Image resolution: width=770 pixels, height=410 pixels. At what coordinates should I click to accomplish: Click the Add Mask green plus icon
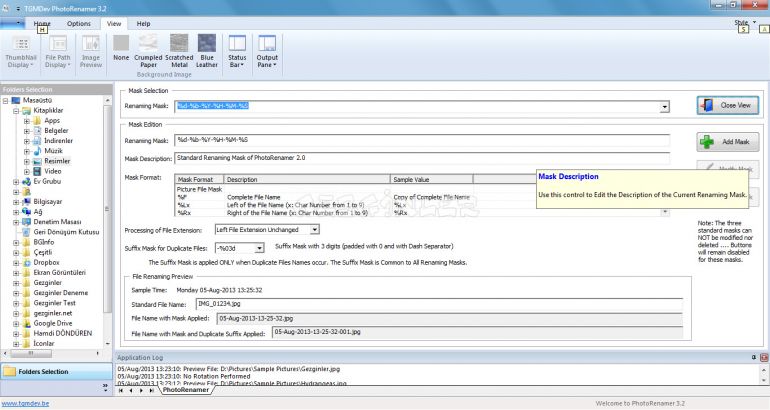coord(707,142)
